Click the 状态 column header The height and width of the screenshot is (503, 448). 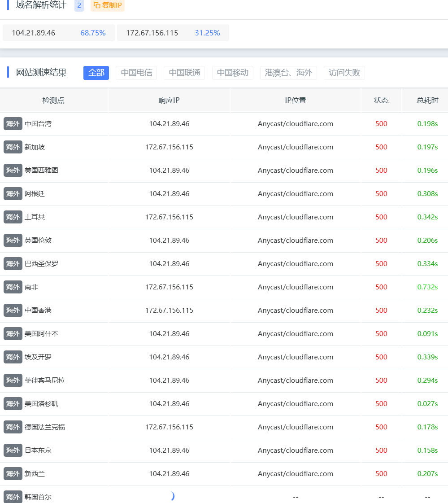coord(381,100)
